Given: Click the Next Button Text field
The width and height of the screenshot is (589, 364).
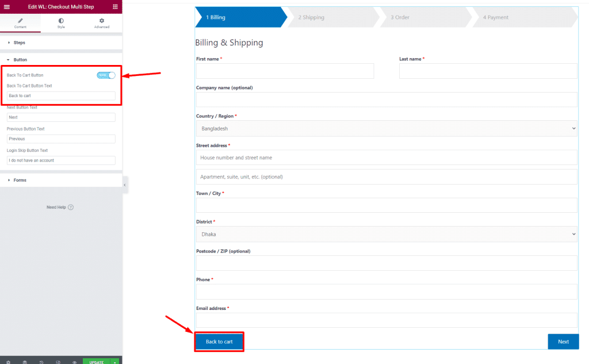Looking at the screenshot, I should point(61,117).
